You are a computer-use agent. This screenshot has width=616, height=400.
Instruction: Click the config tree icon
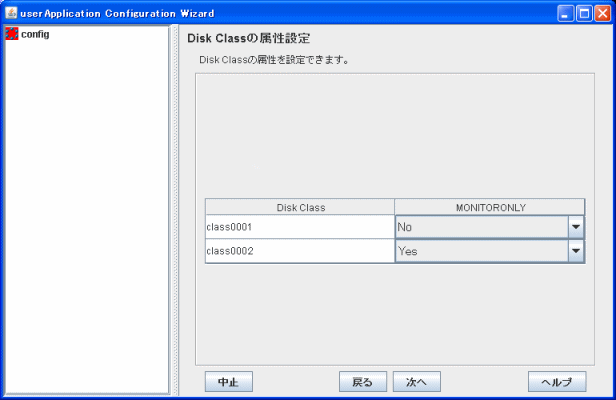(12, 34)
